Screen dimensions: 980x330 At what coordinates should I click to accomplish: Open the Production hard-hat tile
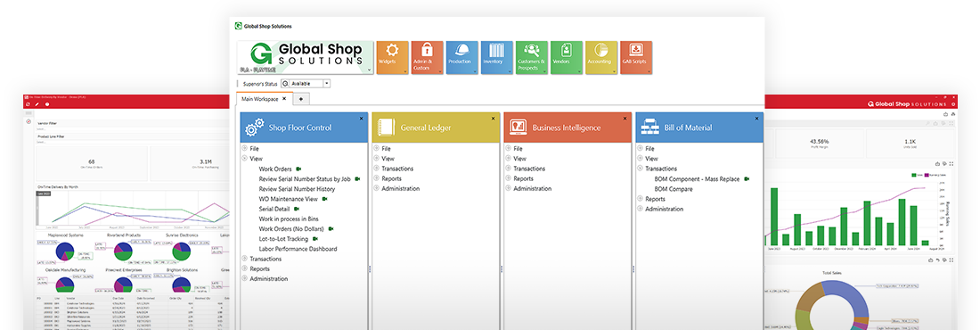point(462,57)
